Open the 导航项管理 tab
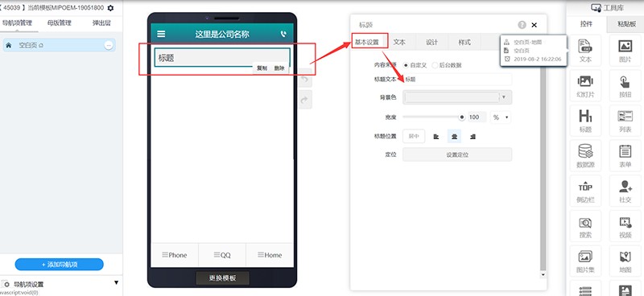 [17, 23]
